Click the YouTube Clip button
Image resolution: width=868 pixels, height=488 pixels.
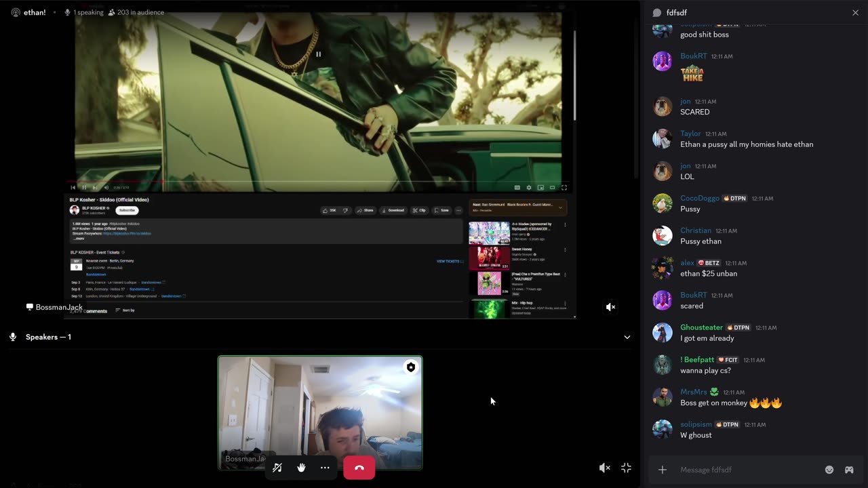point(419,210)
